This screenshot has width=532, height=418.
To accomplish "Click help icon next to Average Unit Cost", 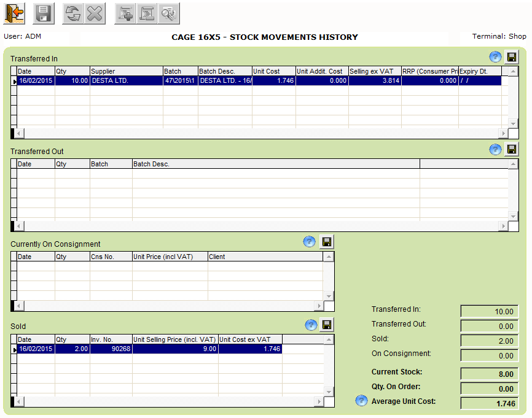I will (x=362, y=401).
